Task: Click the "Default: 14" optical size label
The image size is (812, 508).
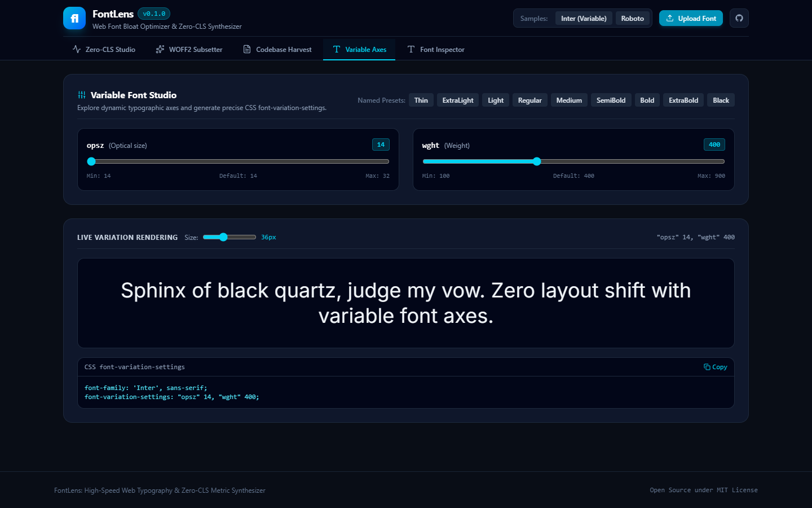Action: (x=238, y=176)
